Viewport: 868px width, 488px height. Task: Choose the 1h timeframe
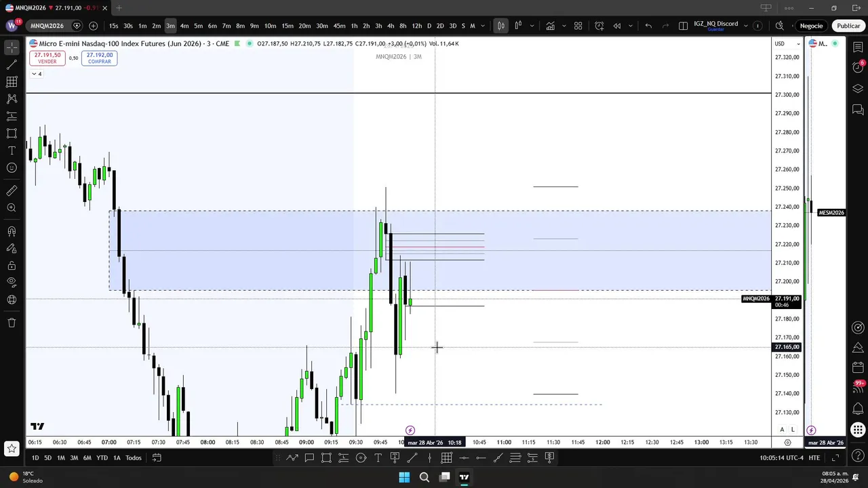point(354,26)
